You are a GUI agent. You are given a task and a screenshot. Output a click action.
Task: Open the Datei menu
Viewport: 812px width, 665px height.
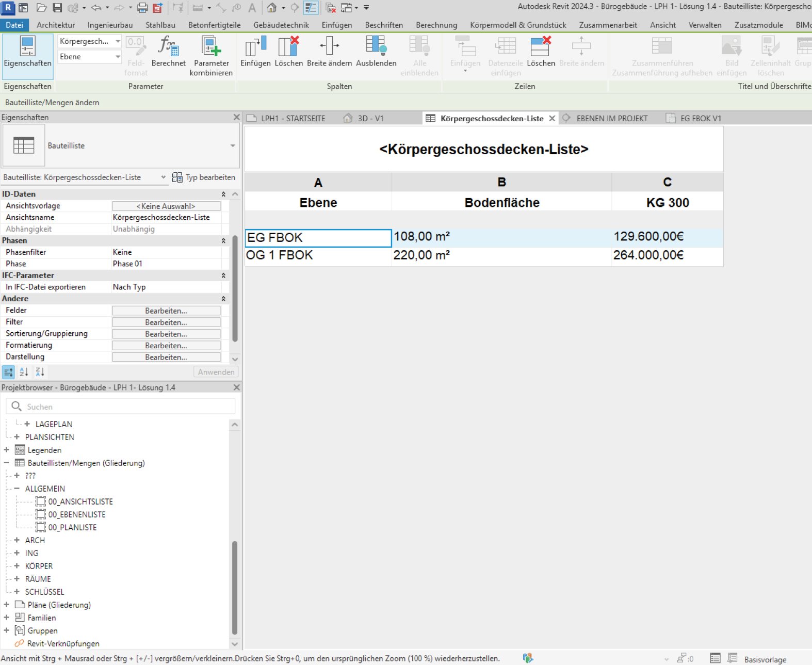pos(14,25)
